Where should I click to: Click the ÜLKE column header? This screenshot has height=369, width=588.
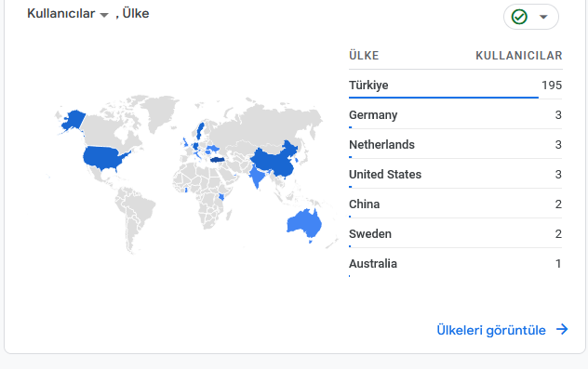tap(364, 56)
